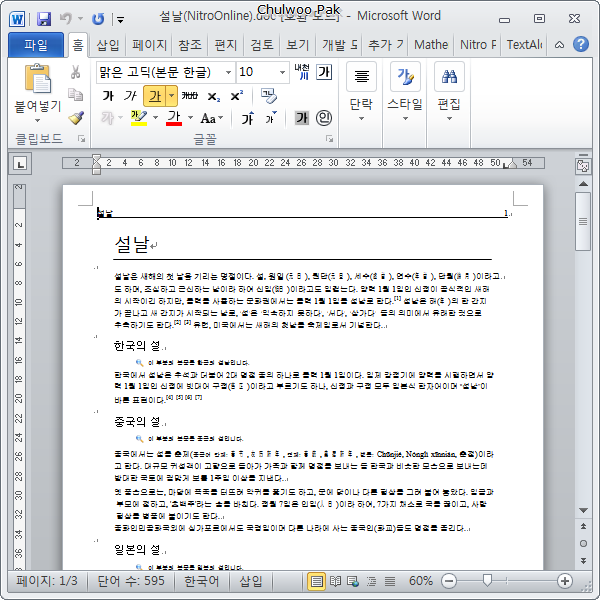Viewport: 600px width, 600px height.
Task: Click the Text Effects faded 가 icon
Action: click(108, 118)
